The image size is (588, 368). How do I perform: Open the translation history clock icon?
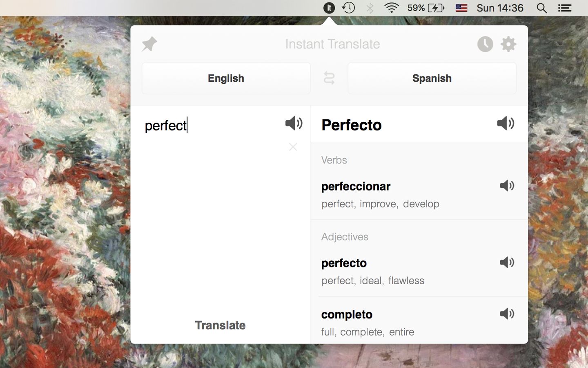point(485,44)
